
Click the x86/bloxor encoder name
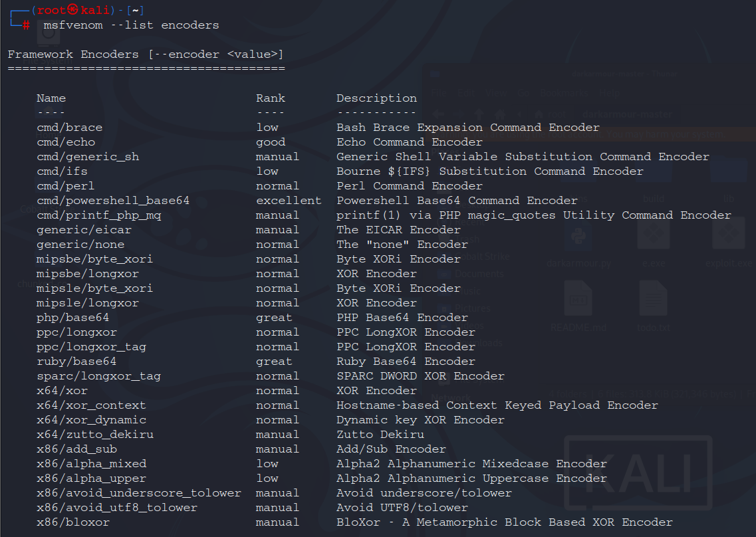pyautogui.click(x=73, y=522)
